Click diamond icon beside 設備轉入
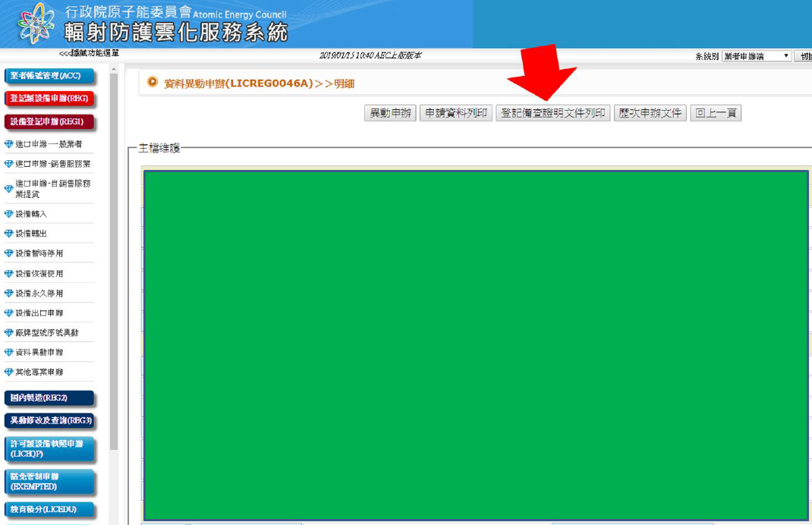The image size is (812, 525). (9, 214)
